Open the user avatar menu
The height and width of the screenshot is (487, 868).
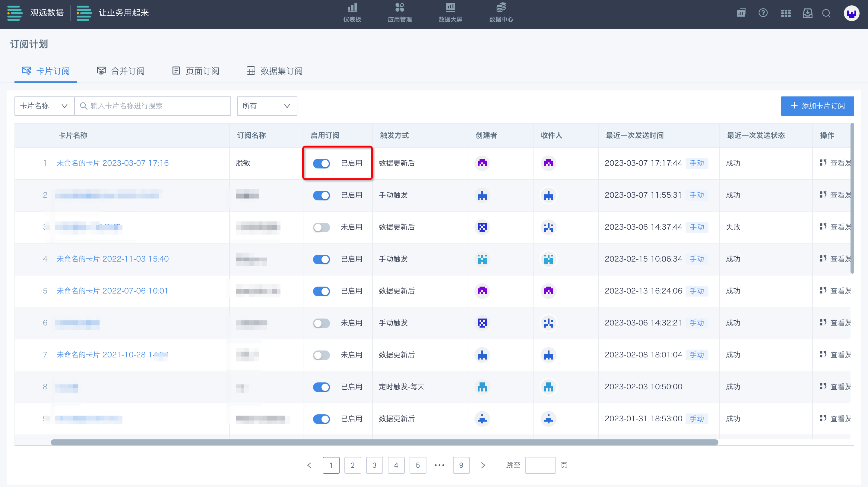(851, 14)
